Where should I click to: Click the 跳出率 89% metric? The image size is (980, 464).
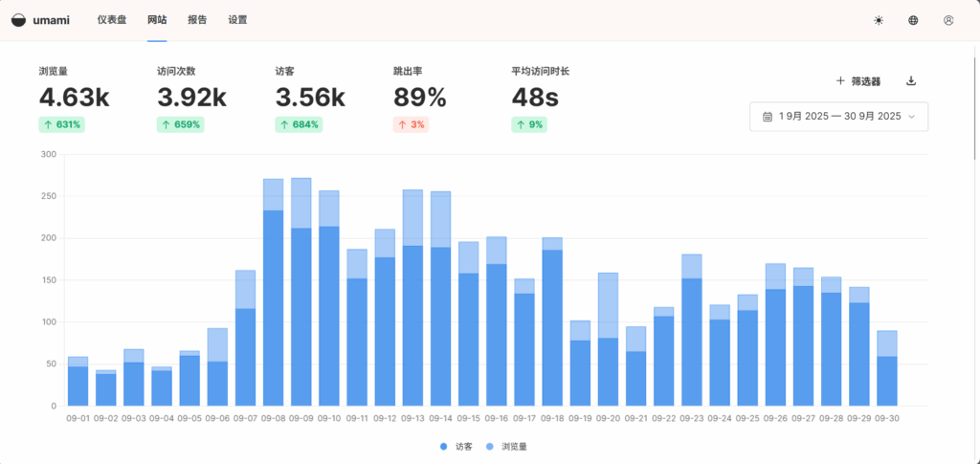point(420,97)
